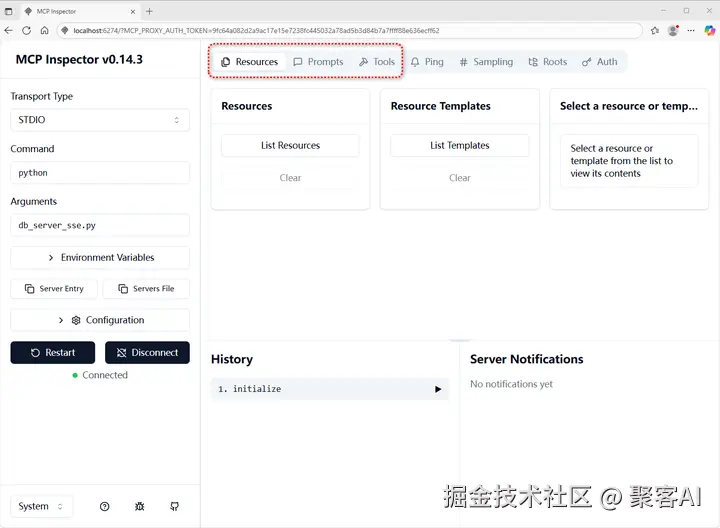Expand Environment Variables section
The image size is (720, 528).
(x=100, y=258)
